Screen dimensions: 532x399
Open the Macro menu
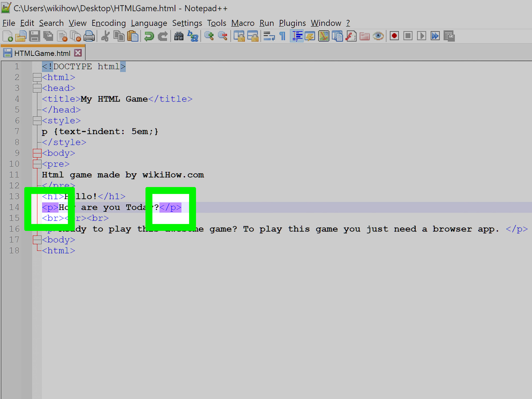[243, 23]
